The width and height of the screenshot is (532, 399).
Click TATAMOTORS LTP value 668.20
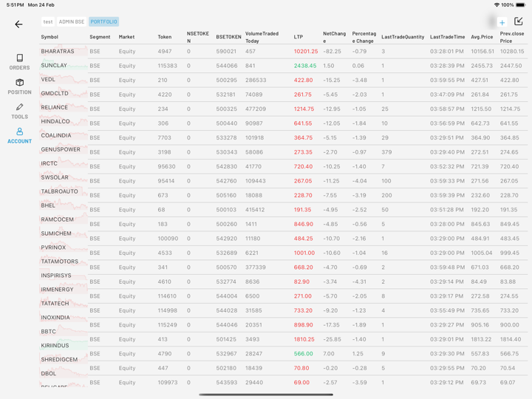pyautogui.click(x=303, y=267)
